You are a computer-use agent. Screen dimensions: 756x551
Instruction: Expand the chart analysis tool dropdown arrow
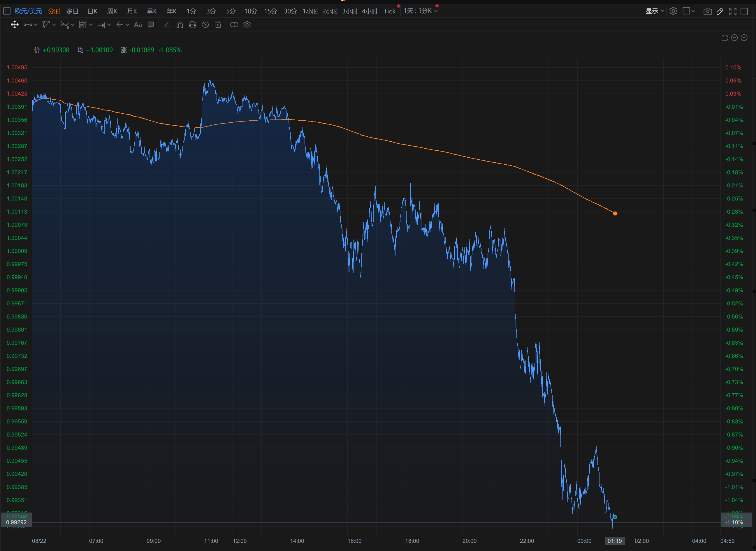[x=91, y=25]
